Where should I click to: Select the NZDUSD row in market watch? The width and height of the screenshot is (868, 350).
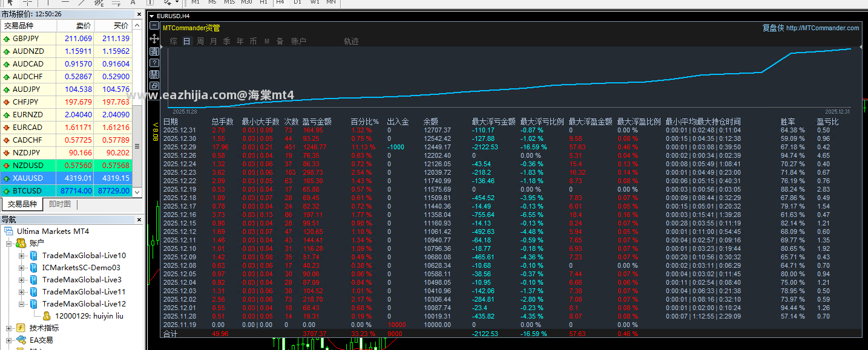click(67, 166)
